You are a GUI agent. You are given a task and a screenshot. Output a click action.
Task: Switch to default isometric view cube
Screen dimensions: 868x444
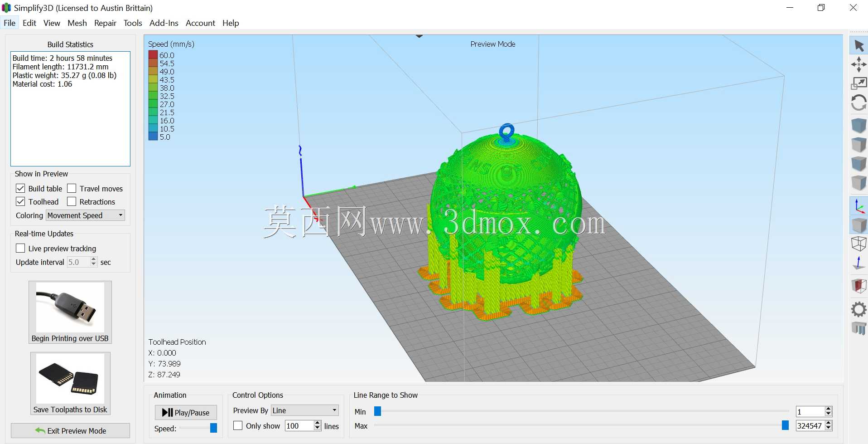(x=858, y=126)
